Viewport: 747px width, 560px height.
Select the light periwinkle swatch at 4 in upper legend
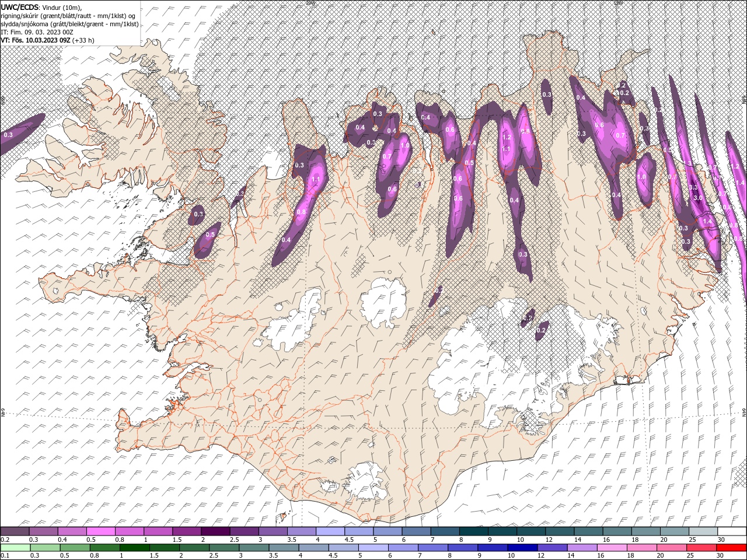click(330, 531)
